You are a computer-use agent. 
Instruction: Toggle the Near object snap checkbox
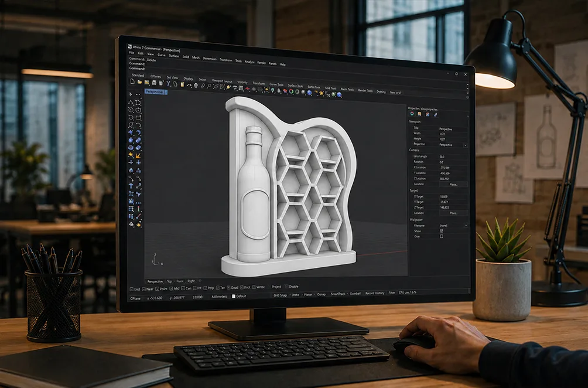point(143,289)
